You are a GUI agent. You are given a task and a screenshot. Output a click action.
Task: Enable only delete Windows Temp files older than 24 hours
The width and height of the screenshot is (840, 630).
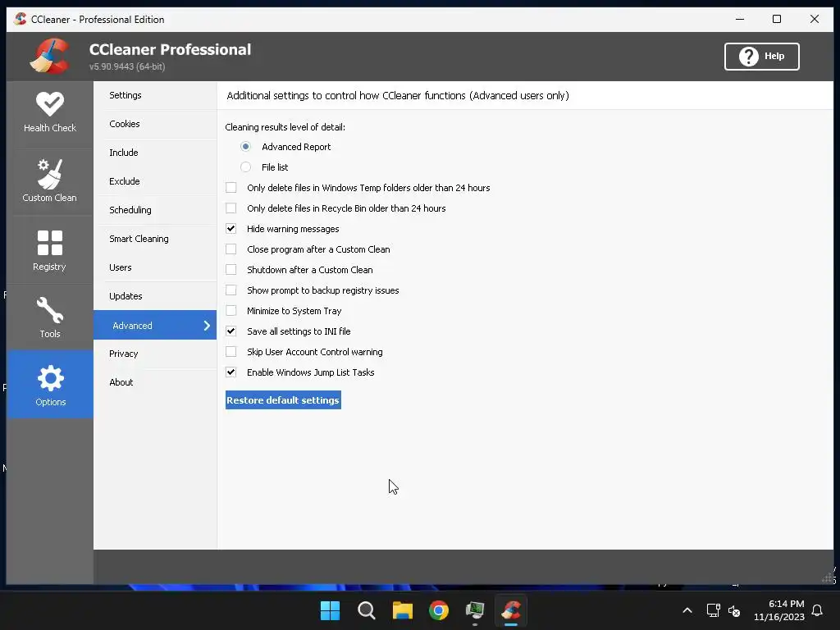coord(231,188)
